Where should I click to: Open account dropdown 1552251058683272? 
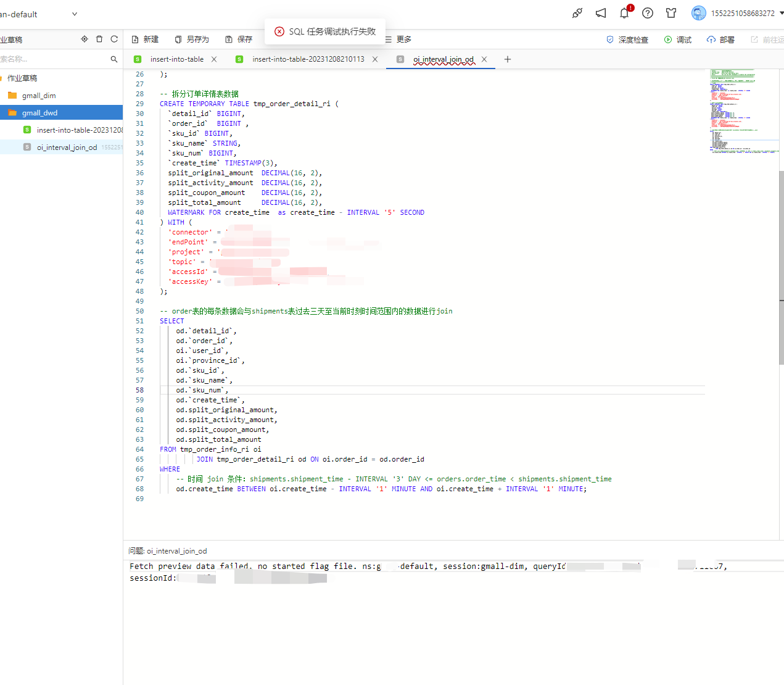tap(747, 13)
